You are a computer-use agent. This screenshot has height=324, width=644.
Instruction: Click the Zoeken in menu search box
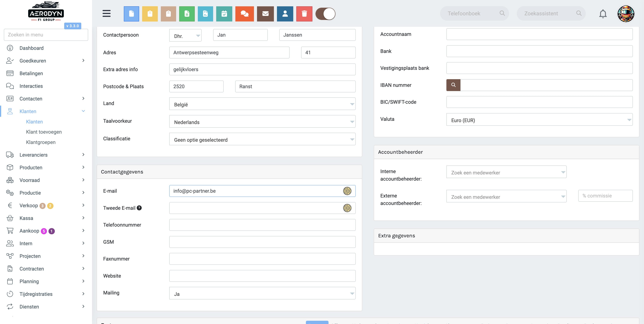pos(46,35)
